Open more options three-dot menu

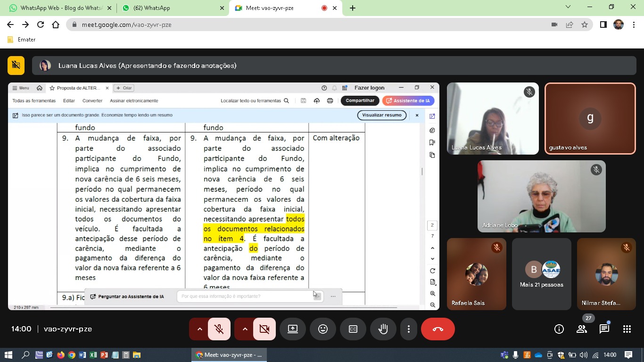pyautogui.click(x=409, y=329)
